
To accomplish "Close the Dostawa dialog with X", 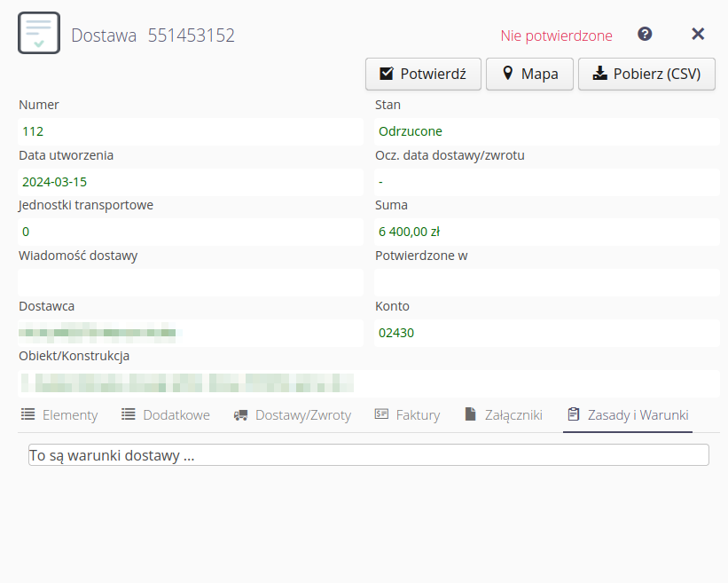I will (698, 35).
